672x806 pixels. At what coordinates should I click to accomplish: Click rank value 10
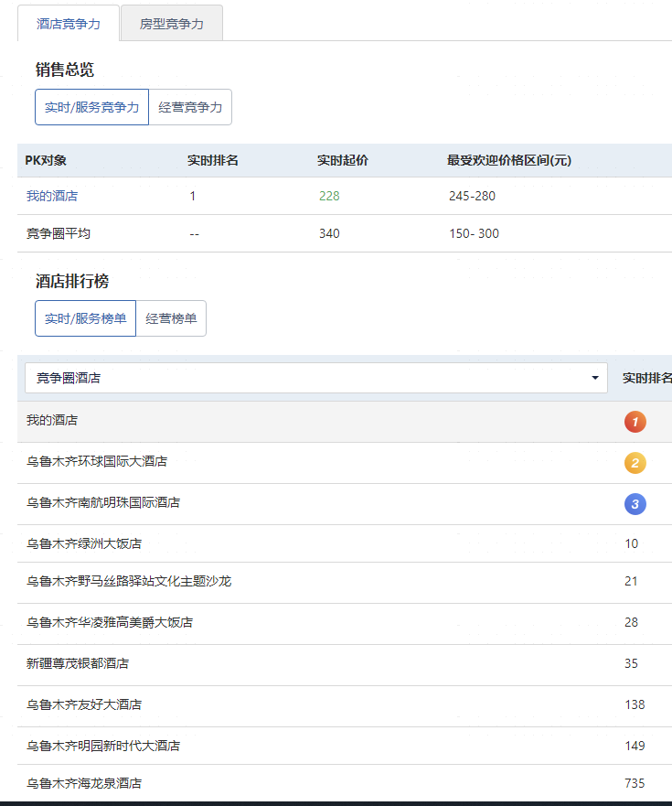pyautogui.click(x=632, y=543)
